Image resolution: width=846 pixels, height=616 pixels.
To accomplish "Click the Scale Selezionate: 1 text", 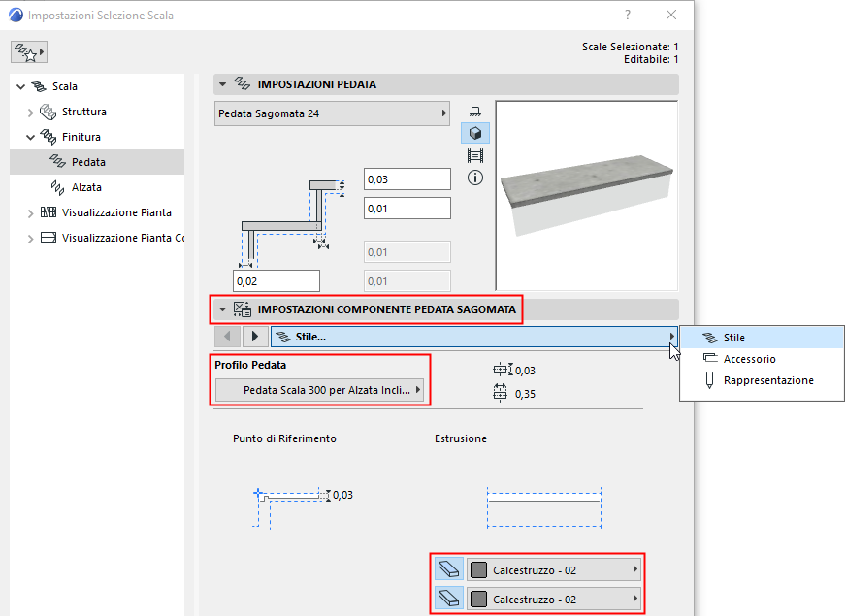I will tap(630, 47).
